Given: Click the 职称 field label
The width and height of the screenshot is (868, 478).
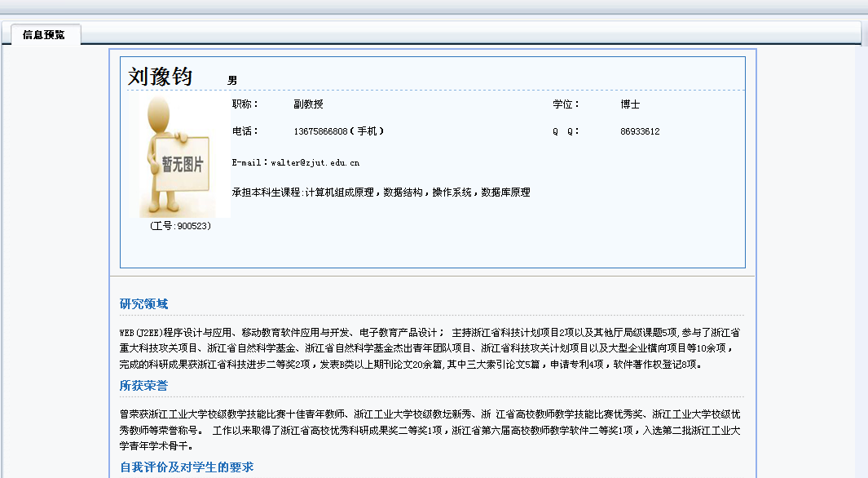Looking at the screenshot, I should click(x=245, y=104).
